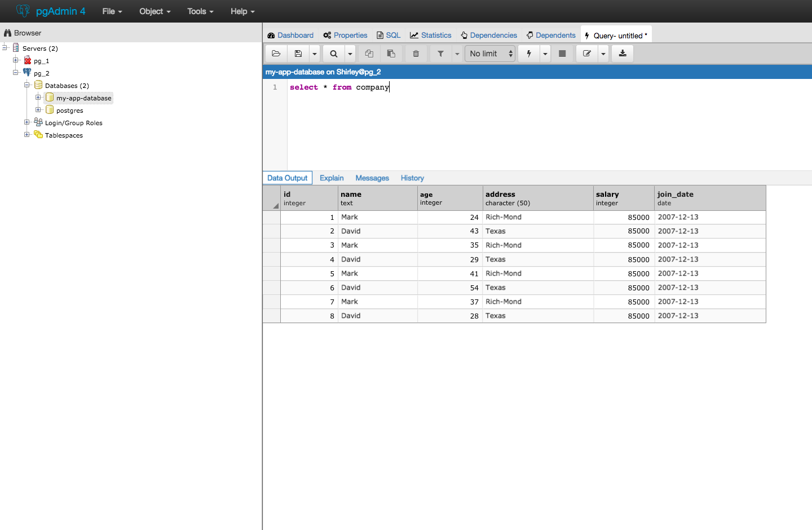Select the row header of row 8
812x530 pixels.
[x=272, y=315]
